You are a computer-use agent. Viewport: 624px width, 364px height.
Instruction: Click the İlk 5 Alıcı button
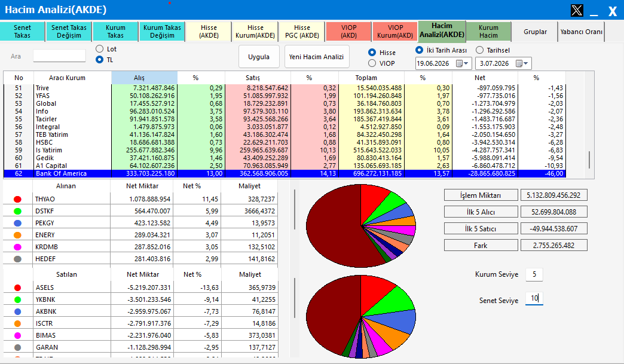tap(481, 212)
